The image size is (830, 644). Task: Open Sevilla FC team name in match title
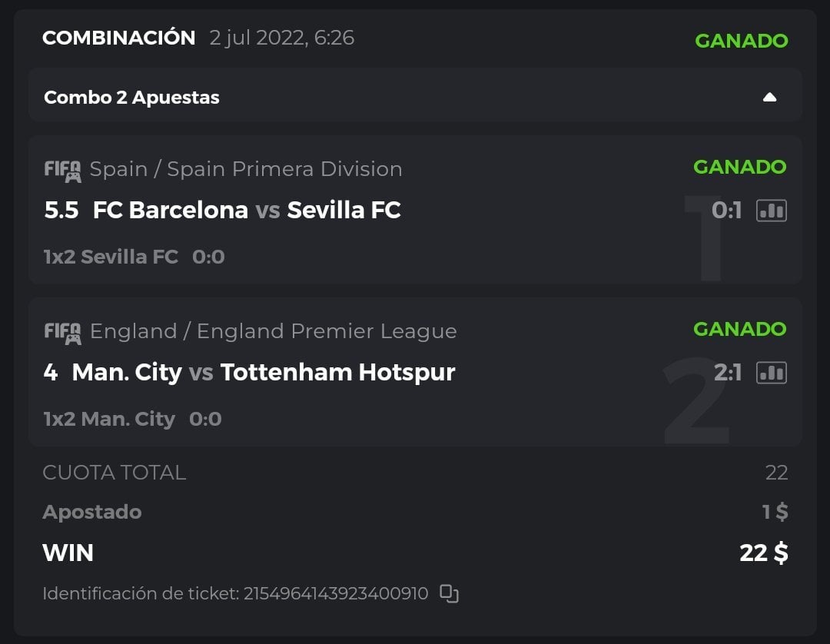(344, 211)
